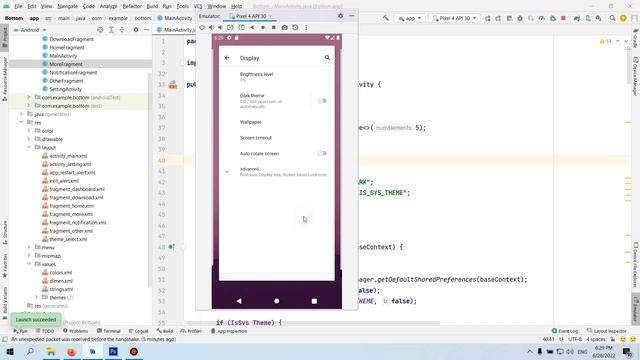Open the Layout Inspector tool window
Viewport: 640px width, 360px height.
(x=607, y=331)
